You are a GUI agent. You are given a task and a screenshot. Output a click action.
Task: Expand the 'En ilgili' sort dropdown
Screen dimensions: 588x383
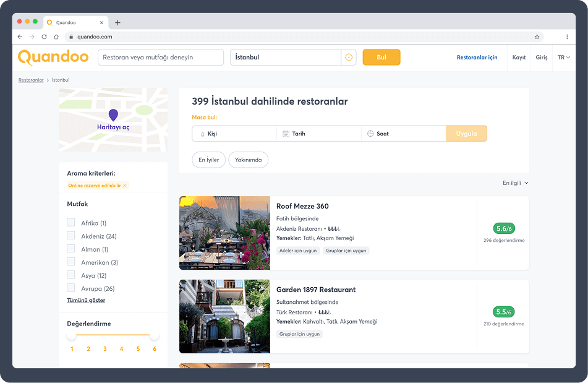[515, 183]
